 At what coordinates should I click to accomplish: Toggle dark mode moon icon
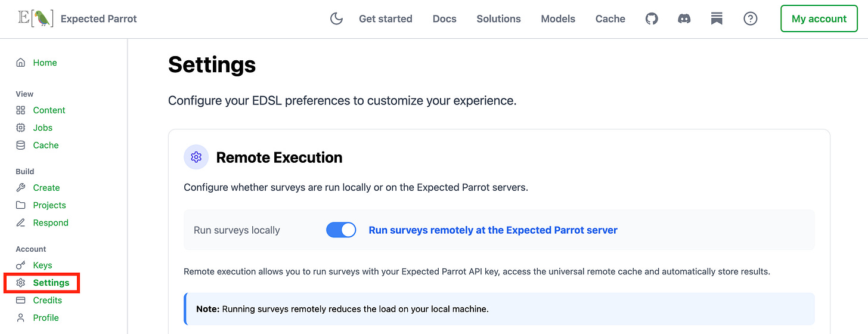pos(337,18)
